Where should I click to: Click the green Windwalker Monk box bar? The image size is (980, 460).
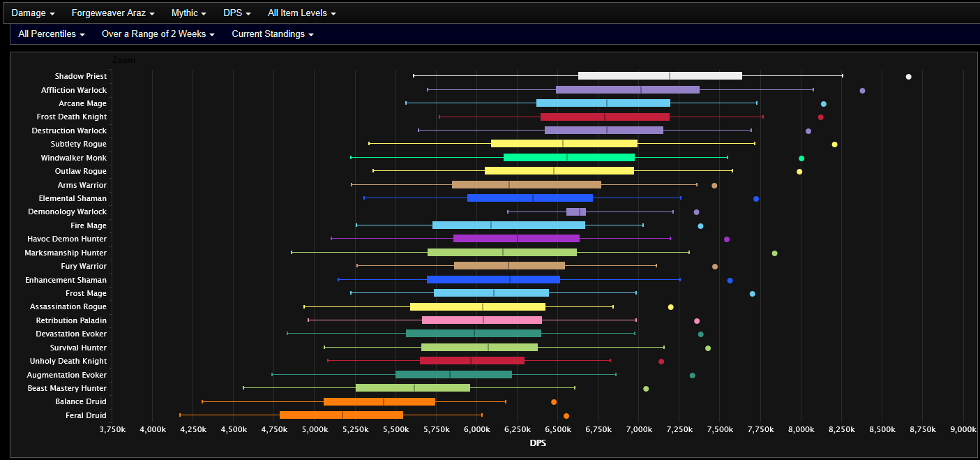click(x=569, y=157)
